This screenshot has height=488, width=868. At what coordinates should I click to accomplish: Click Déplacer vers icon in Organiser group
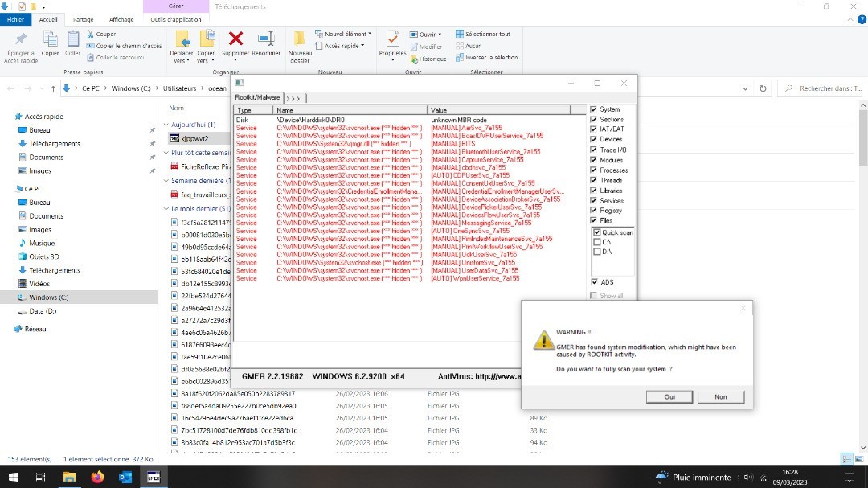[182, 39]
